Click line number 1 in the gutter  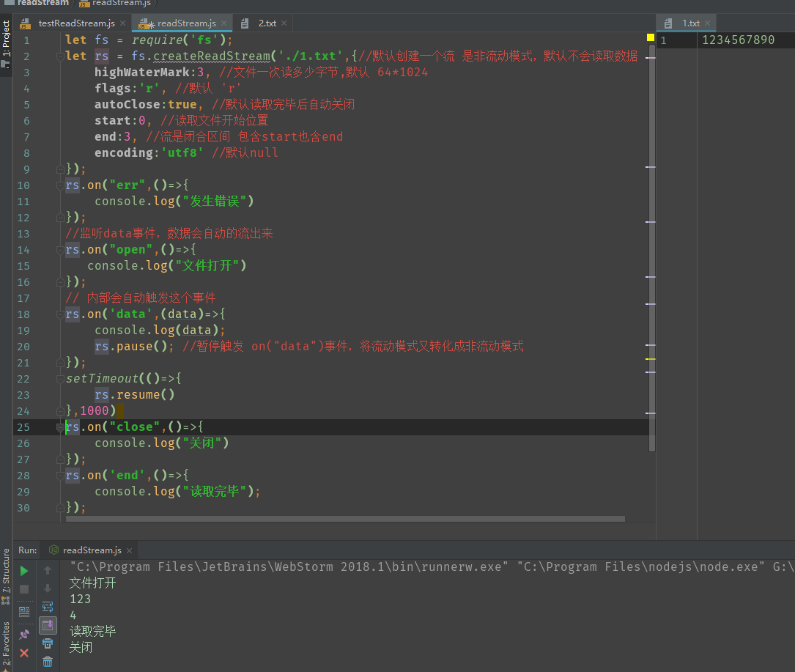(26, 40)
